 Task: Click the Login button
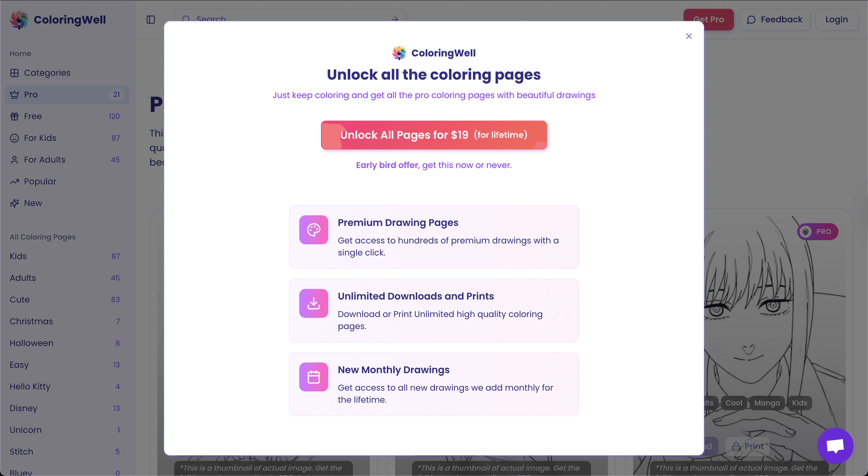point(836,19)
